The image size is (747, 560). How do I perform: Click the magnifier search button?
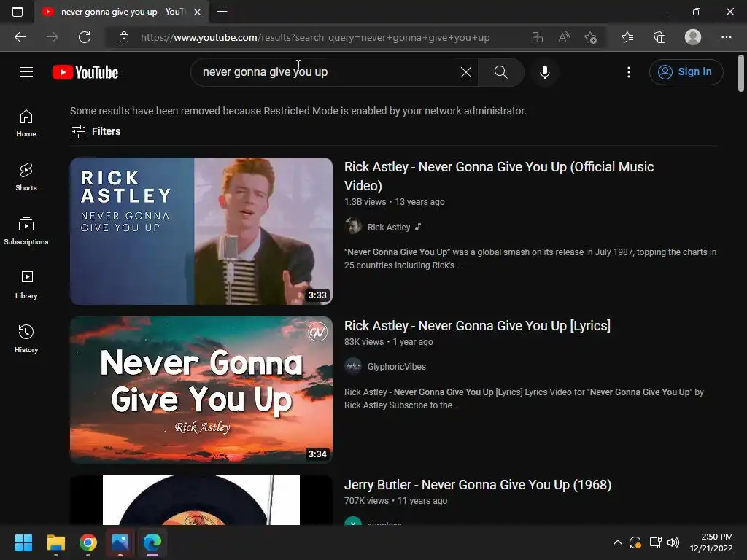tap(500, 72)
